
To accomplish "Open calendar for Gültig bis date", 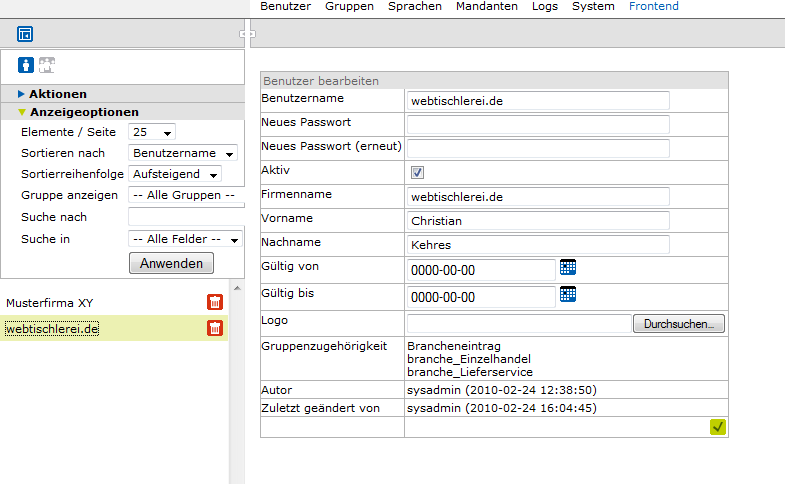I will point(568,294).
